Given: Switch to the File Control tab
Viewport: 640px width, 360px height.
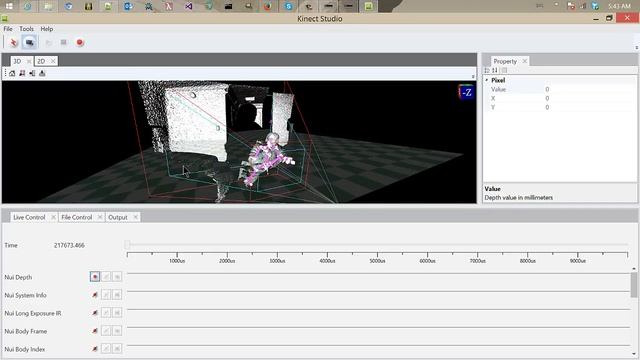Looking at the screenshot, I should [x=77, y=218].
